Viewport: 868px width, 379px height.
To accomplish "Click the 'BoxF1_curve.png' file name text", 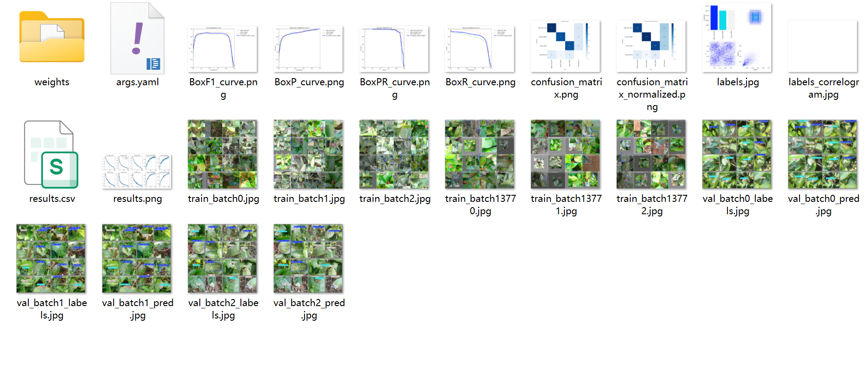I will click(x=223, y=88).
